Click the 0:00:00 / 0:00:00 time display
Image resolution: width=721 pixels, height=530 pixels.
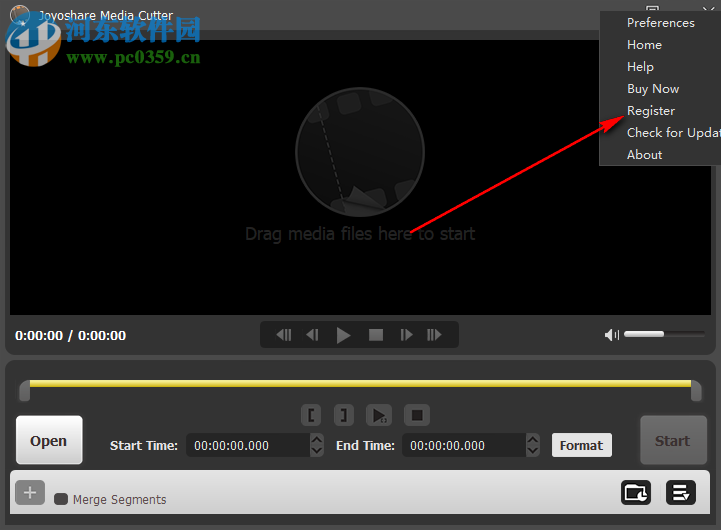[x=70, y=336]
